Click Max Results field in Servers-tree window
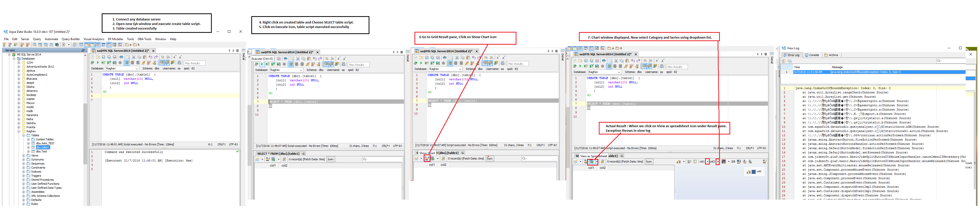 [x=194, y=63]
